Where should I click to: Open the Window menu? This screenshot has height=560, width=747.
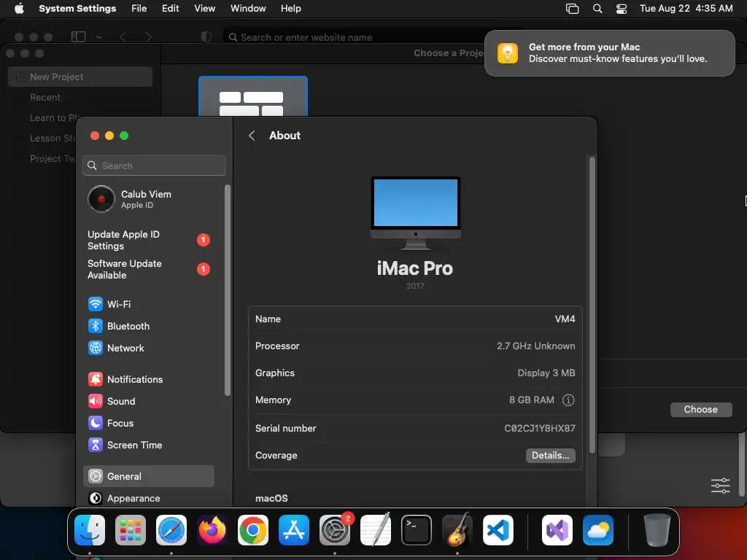coord(248,9)
